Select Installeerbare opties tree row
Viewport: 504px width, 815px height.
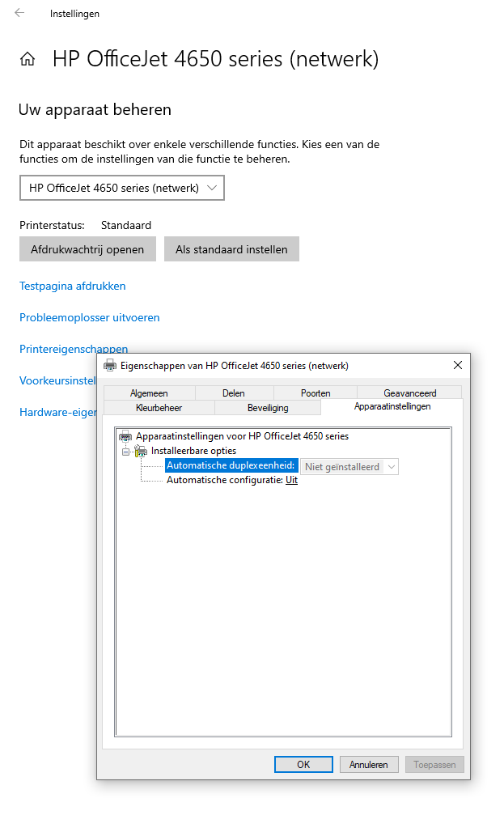(x=193, y=451)
